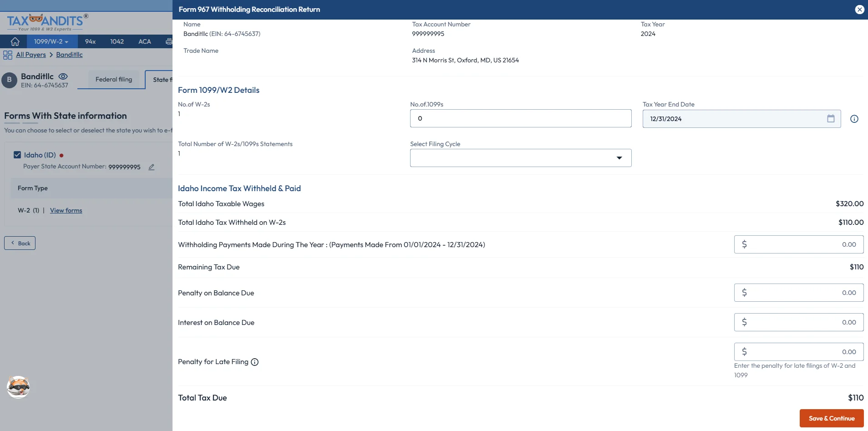This screenshot has height=431, width=868.
Task: Open the raccoon mascot chat helper
Action: click(x=18, y=387)
